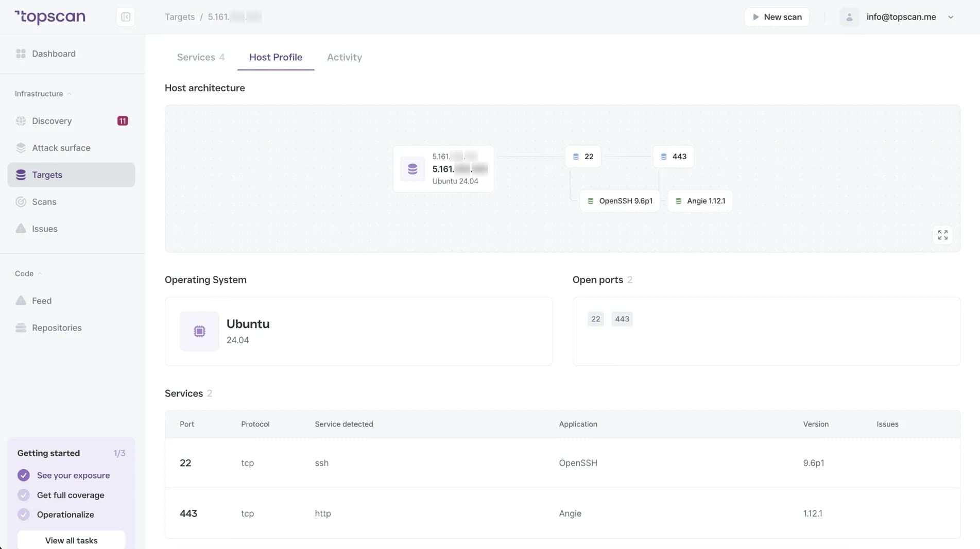Open the port 22 ssh service row
Image resolution: width=980 pixels, height=549 pixels.
562,463
